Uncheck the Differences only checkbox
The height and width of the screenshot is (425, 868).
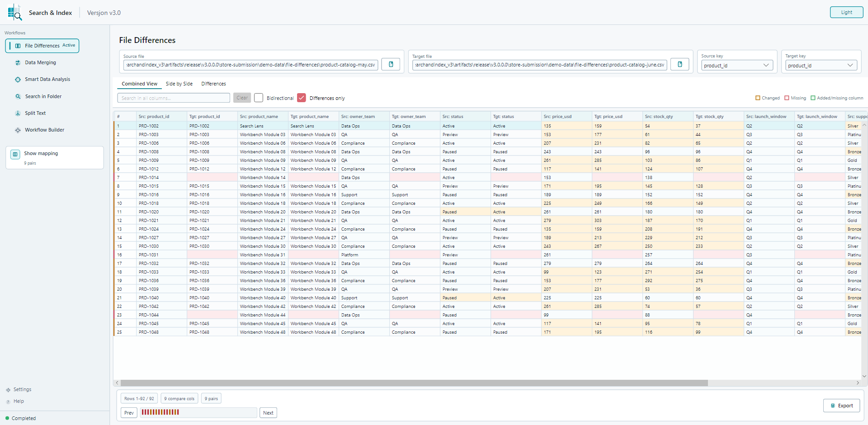pyautogui.click(x=302, y=98)
